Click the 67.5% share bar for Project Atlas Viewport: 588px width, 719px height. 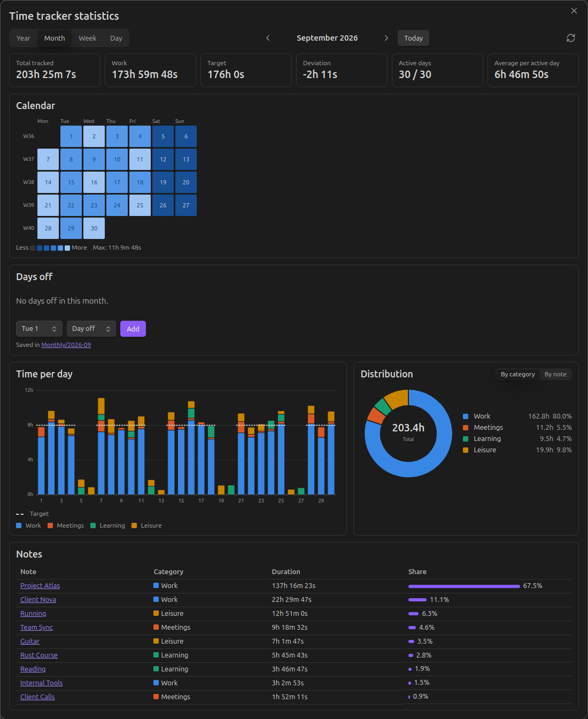point(464,586)
